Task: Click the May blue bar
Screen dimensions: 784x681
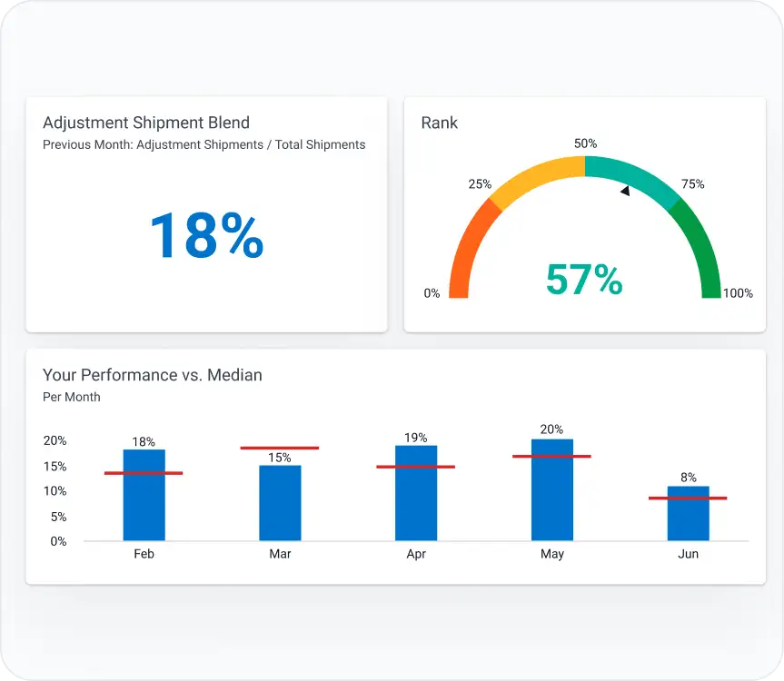Action: click(x=552, y=495)
